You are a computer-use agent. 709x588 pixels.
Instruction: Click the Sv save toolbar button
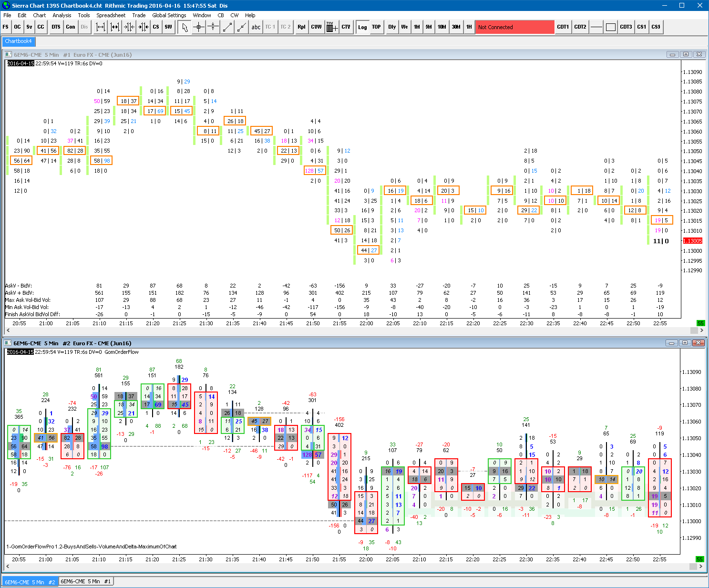tap(29, 27)
